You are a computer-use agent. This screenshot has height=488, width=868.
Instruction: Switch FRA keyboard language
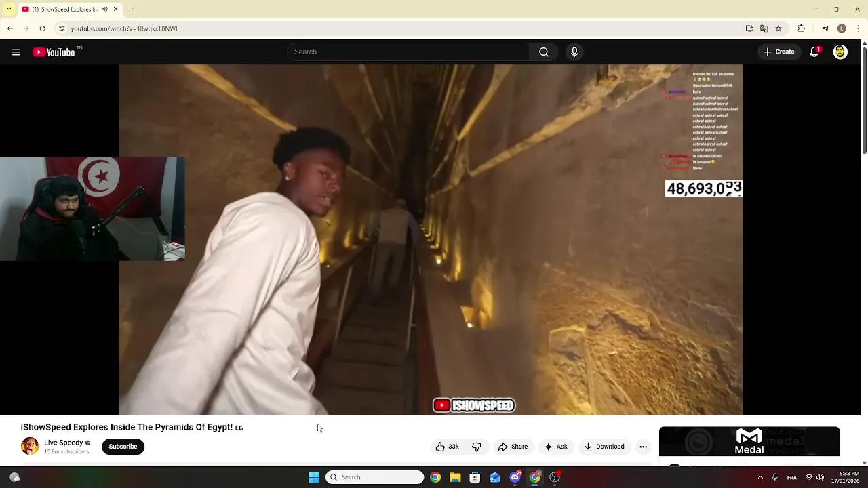tap(792, 477)
